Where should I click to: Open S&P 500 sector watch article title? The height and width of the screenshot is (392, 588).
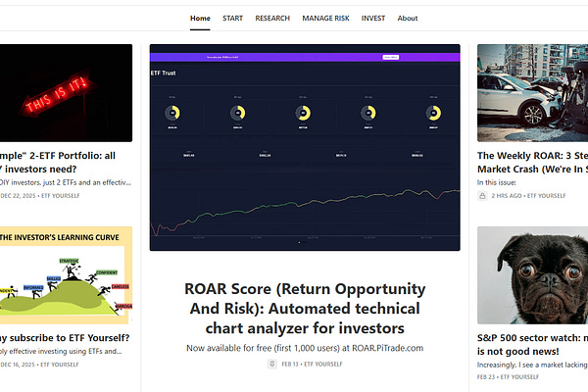(532, 344)
